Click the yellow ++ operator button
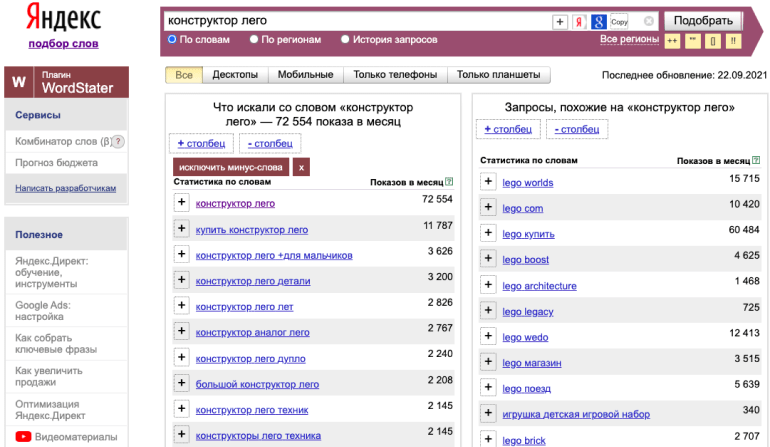Viewport: 770px width, 447px height. [x=672, y=41]
